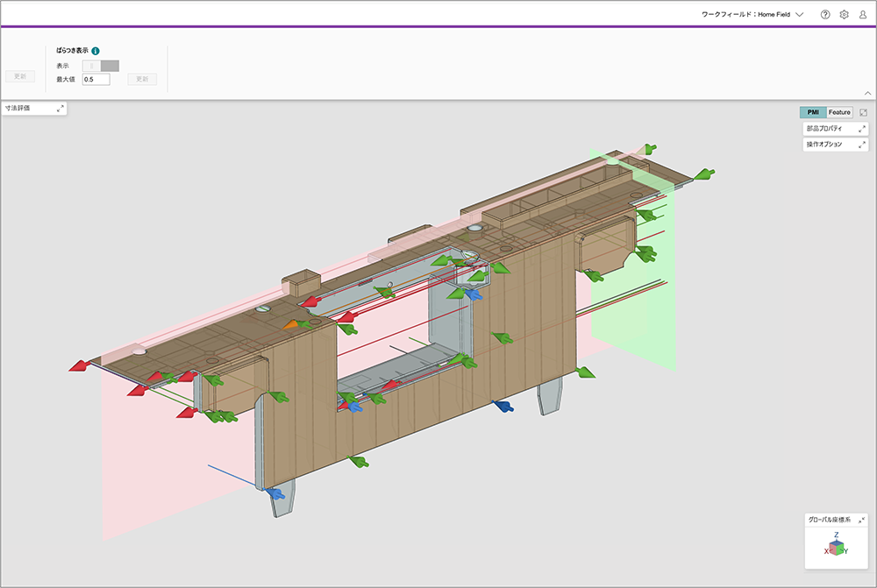Click the orange arrow marker on the model
This screenshot has height=588, width=877.
pyautogui.click(x=291, y=325)
